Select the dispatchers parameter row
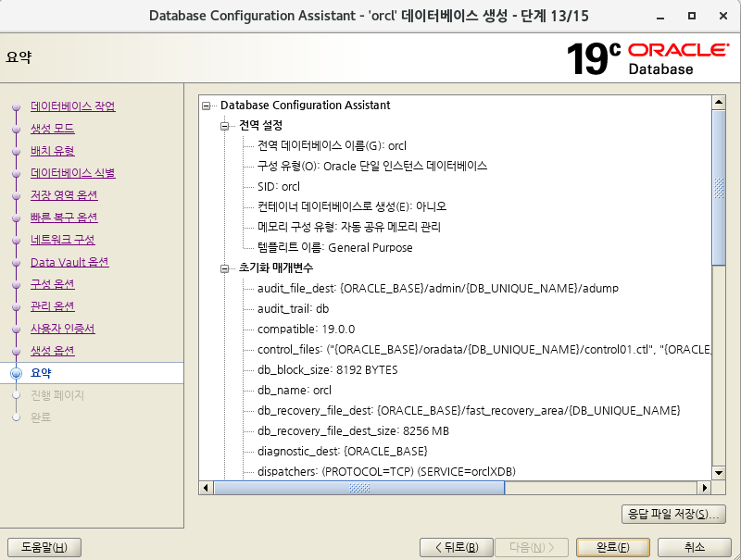The height and width of the screenshot is (560, 741). pyautogui.click(x=386, y=472)
